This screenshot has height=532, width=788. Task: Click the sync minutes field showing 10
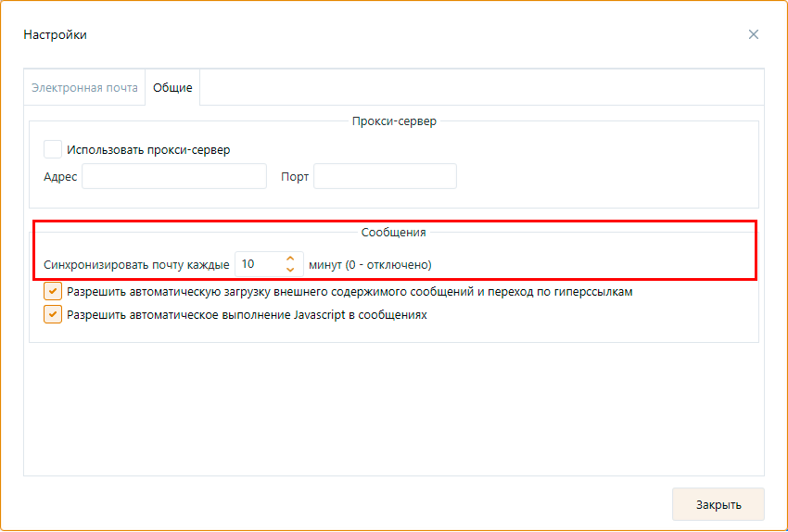point(258,264)
